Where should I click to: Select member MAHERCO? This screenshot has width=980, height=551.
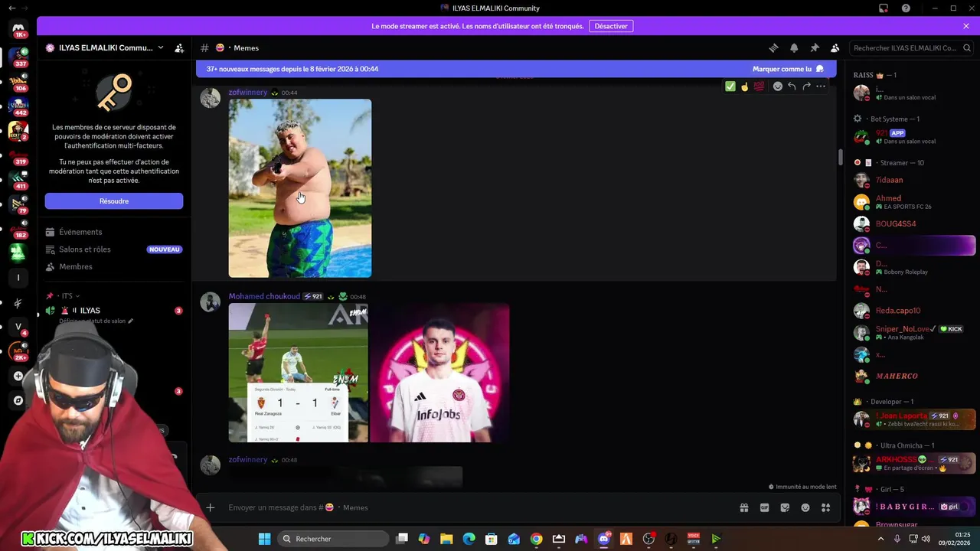tap(914, 377)
